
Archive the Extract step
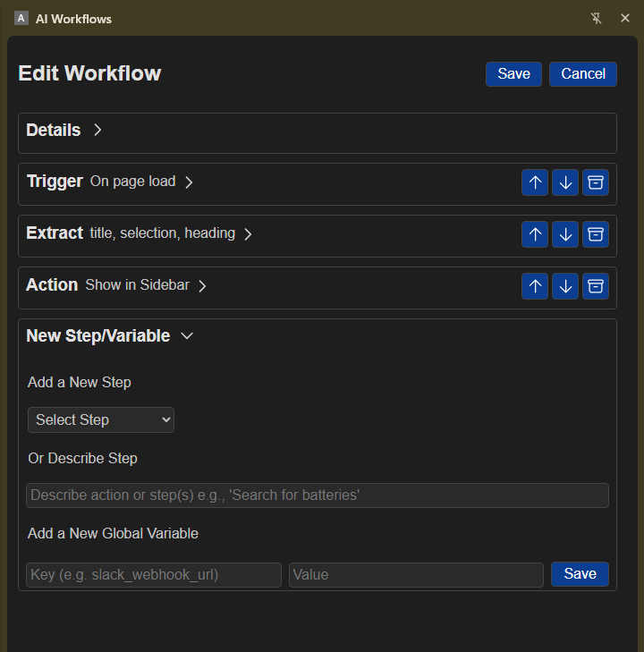(x=596, y=234)
